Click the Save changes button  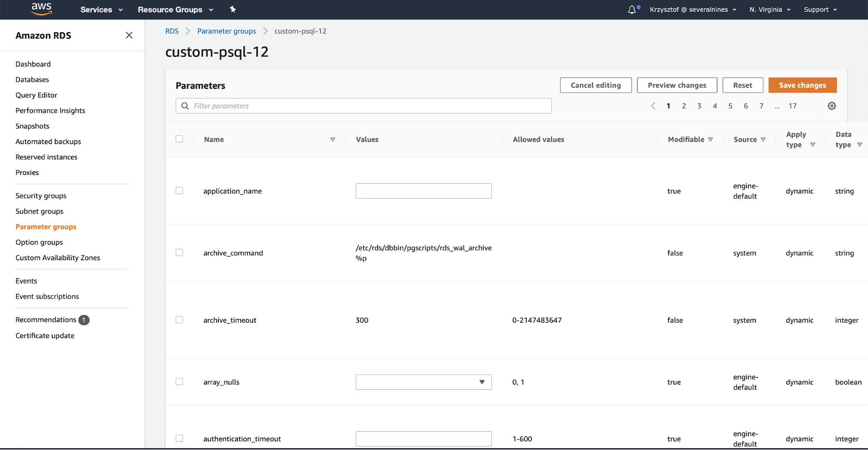pyautogui.click(x=802, y=85)
